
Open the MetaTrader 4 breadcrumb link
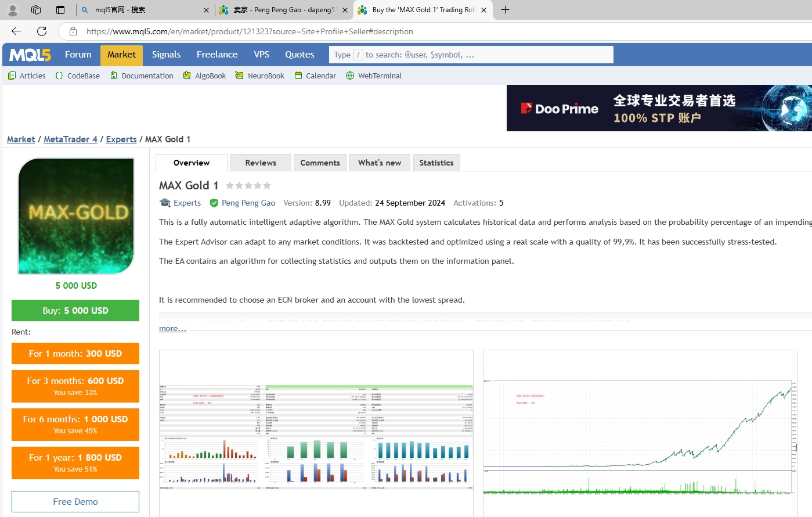click(70, 139)
